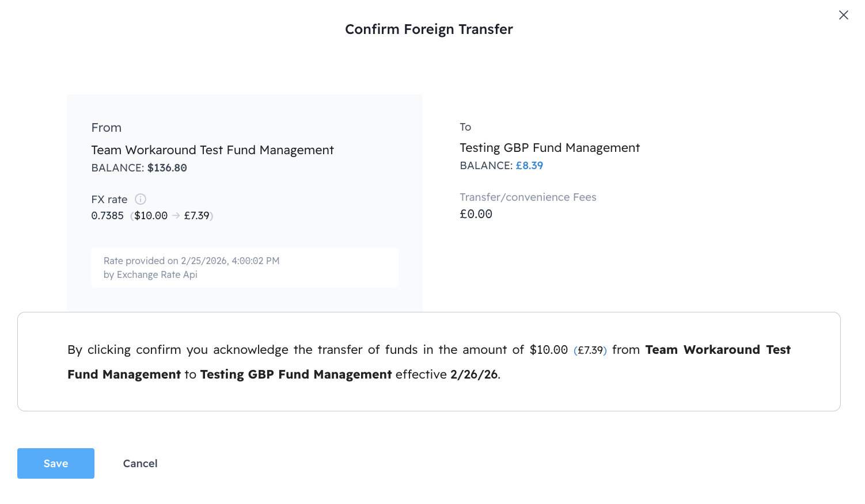Click the From section heading
Image resolution: width=865 pixels, height=504 pixels.
tap(106, 128)
